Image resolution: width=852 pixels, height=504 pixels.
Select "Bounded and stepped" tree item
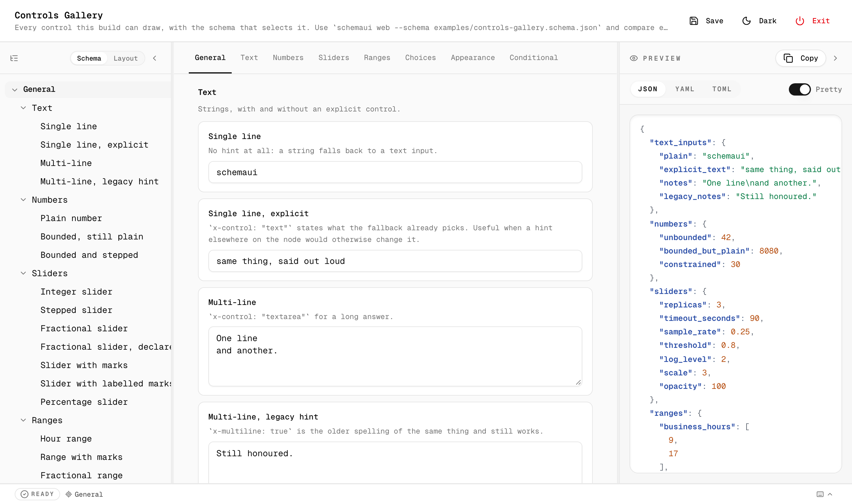[89, 255]
